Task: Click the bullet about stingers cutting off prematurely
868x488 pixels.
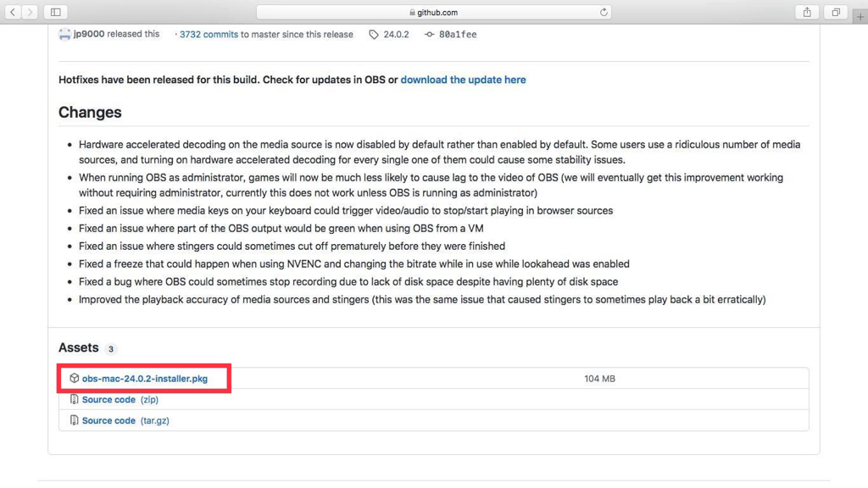Action: pos(292,247)
